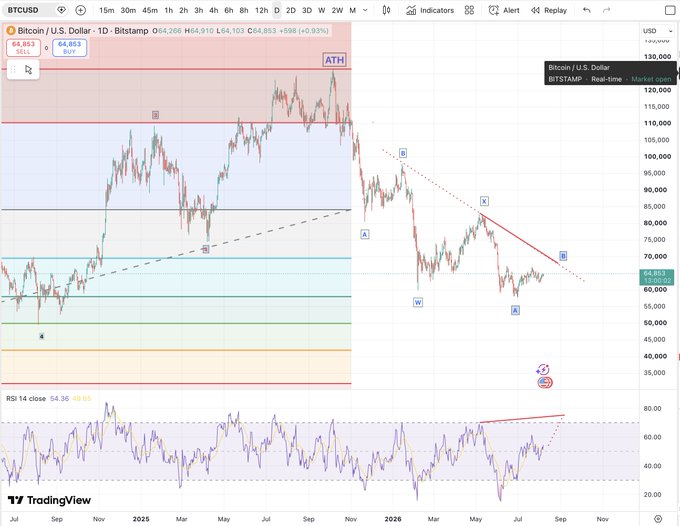The width and height of the screenshot is (680, 526).
Task: Undo the last chart action
Action: [587, 10]
